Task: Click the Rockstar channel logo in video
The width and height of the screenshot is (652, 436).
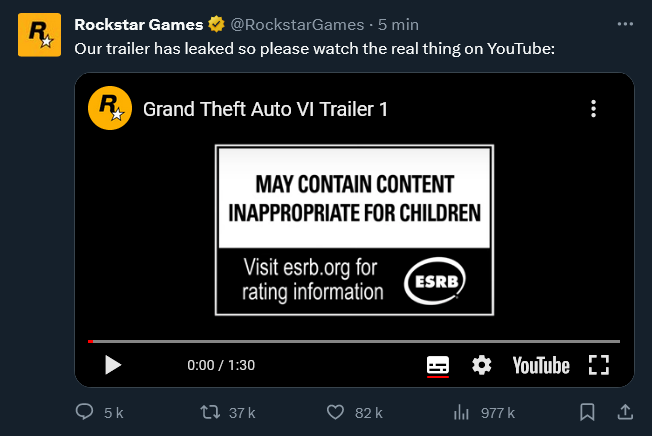Action: [x=107, y=108]
